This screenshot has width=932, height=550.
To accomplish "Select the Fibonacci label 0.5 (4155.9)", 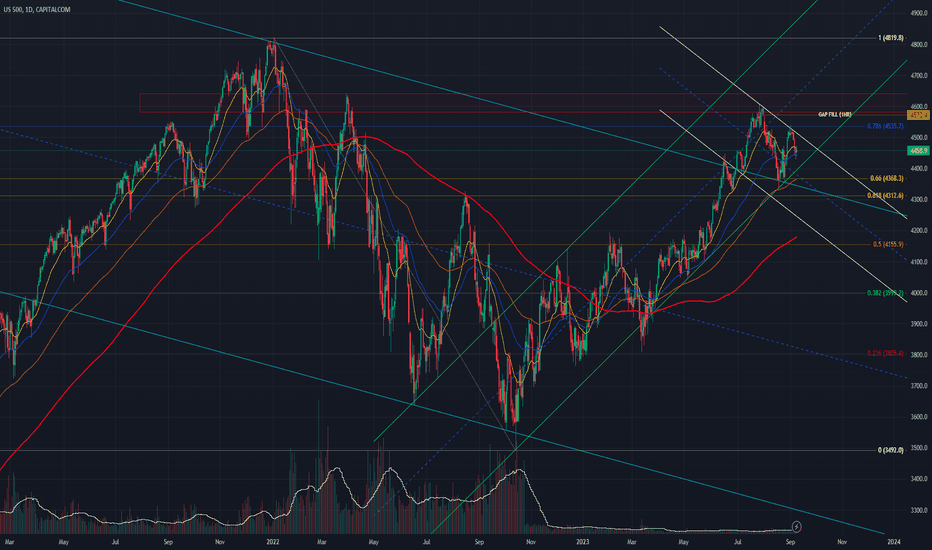I will (888, 244).
